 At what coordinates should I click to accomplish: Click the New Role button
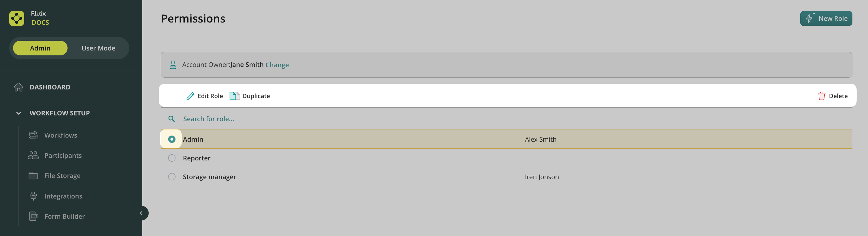[826, 18]
